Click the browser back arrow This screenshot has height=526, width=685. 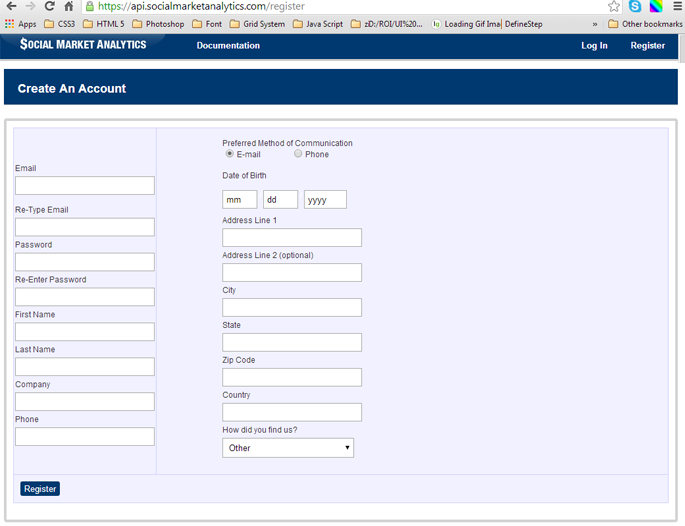pos(11,6)
